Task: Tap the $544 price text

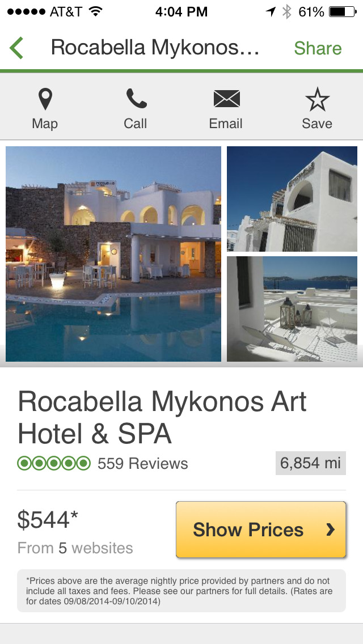Action: click(x=47, y=519)
